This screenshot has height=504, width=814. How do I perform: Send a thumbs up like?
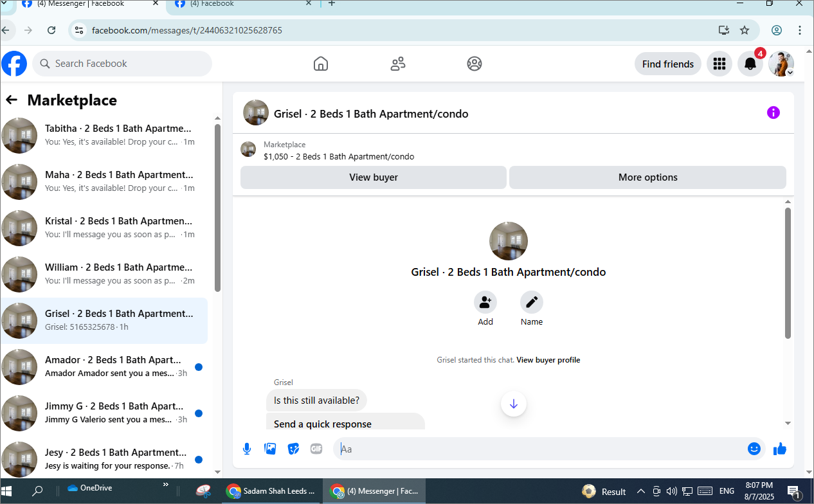click(x=780, y=449)
